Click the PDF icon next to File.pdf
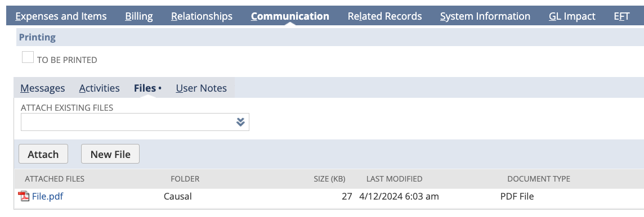 pyautogui.click(x=24, y=197)
